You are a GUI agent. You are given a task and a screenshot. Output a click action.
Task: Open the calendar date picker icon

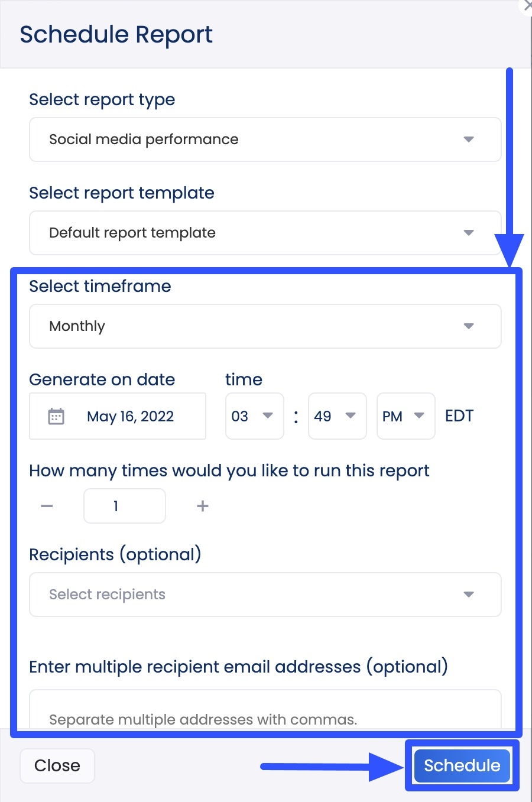[x=57, y=416]
